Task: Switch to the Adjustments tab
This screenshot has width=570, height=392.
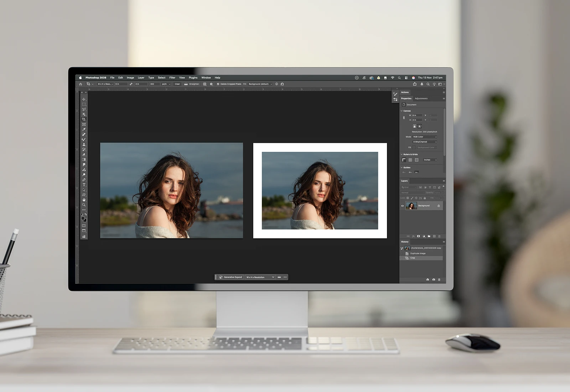Action: pyautogui.click(x=421, y=99)
